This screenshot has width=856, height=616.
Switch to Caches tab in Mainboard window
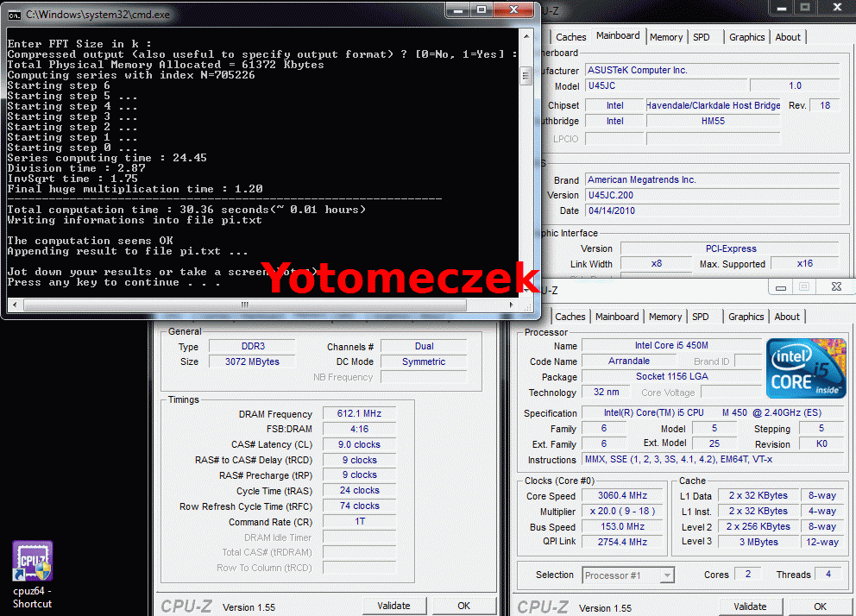pyautogui.click(x=571, y=37)
